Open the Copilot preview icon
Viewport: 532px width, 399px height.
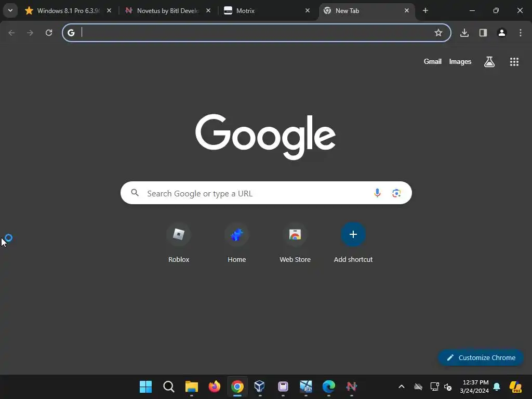(515, 387)
